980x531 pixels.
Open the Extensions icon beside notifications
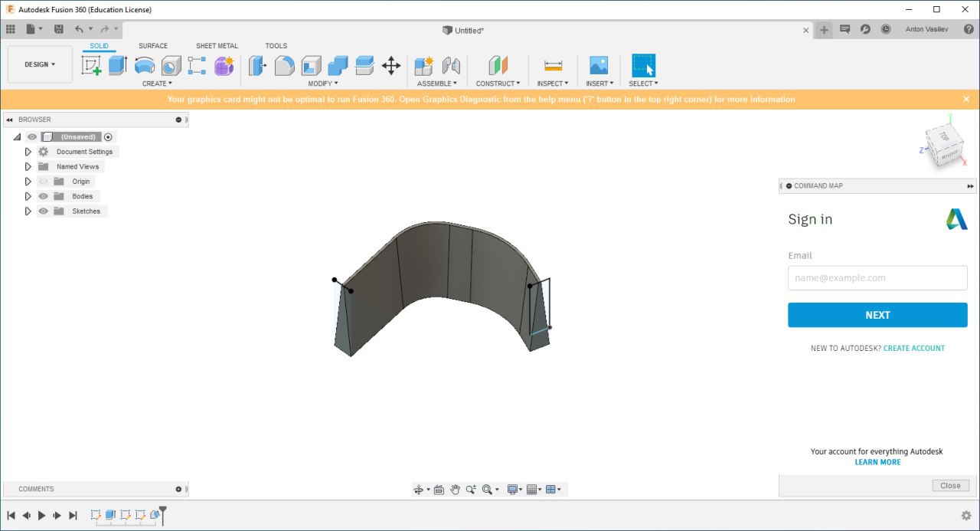[865, 29]
